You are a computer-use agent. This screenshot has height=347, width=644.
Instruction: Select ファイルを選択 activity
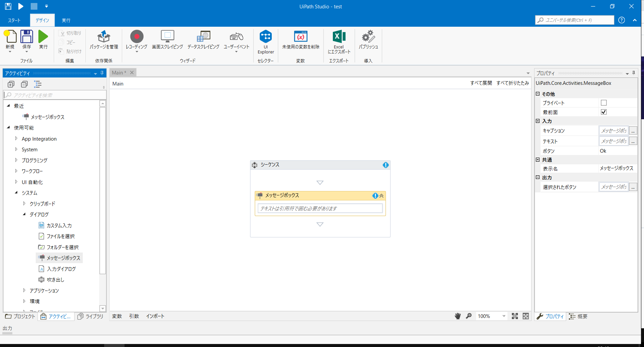point(57,236)
